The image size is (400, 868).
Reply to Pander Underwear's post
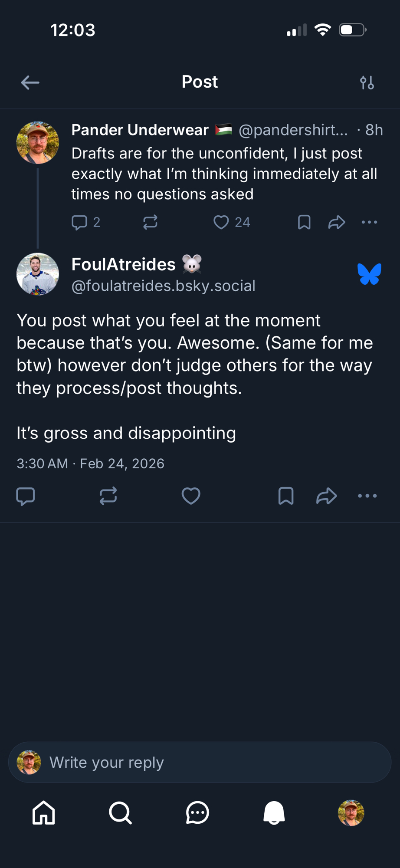click(79, 222)
